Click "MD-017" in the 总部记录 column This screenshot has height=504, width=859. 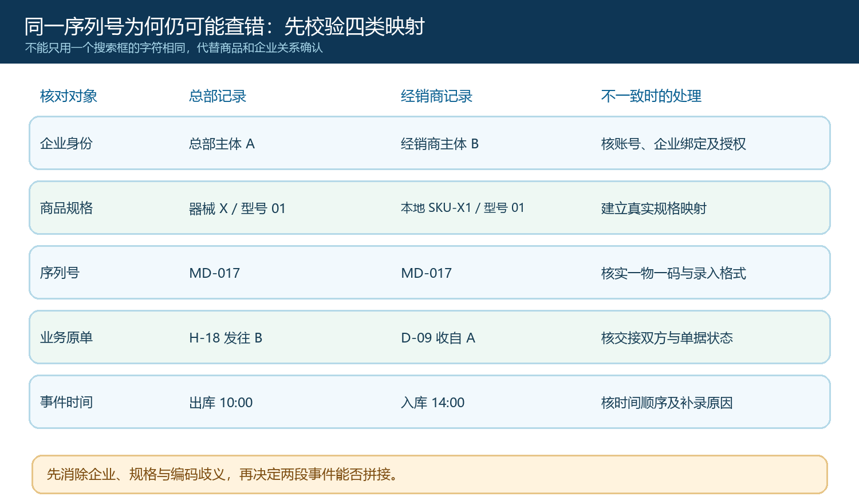[x=215, y=273]
